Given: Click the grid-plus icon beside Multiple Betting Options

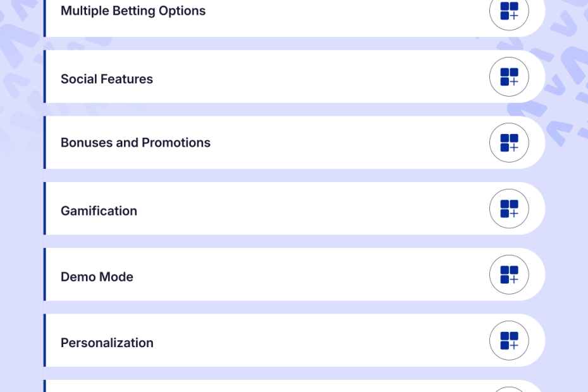Looking at the screenshot, I should point(509,11).
